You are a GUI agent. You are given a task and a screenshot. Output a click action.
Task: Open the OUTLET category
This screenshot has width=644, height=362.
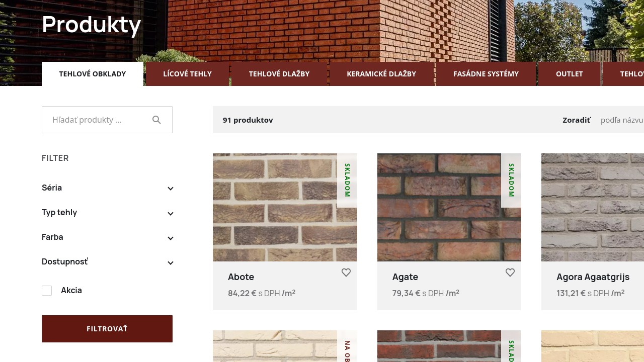tap(569, 74)
